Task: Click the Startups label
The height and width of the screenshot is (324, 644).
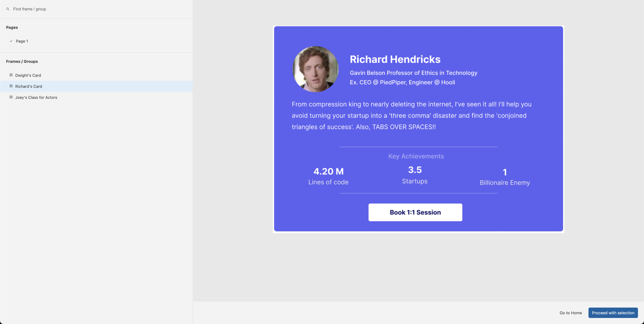Action: (x=415, y=181)
